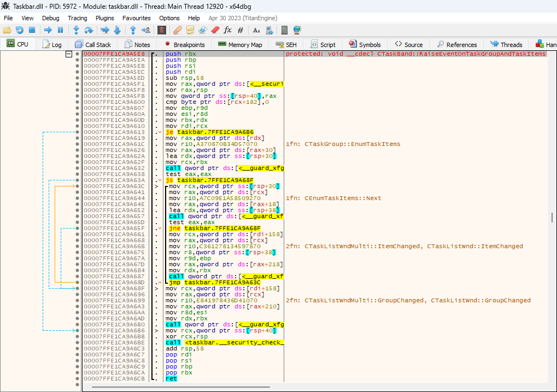The height and width of the screenshot is (392, 557).
Task: Switch to the Log tab
Action: pos(52,45)
